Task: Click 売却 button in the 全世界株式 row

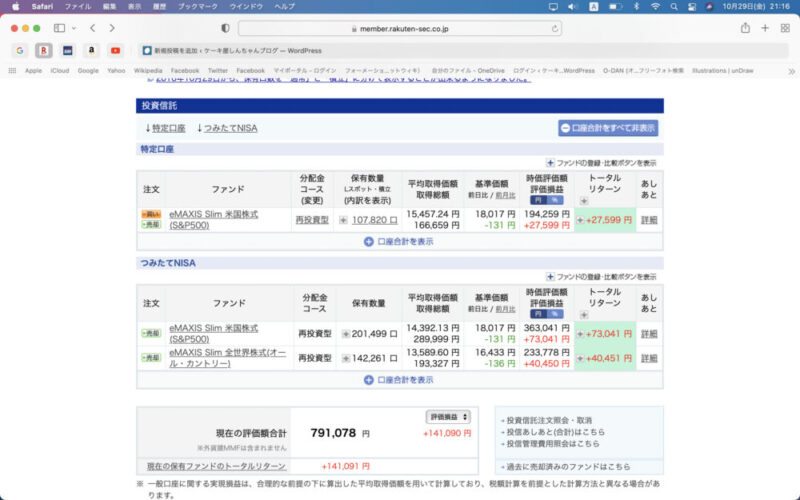Action: click(x=151, y=359)
